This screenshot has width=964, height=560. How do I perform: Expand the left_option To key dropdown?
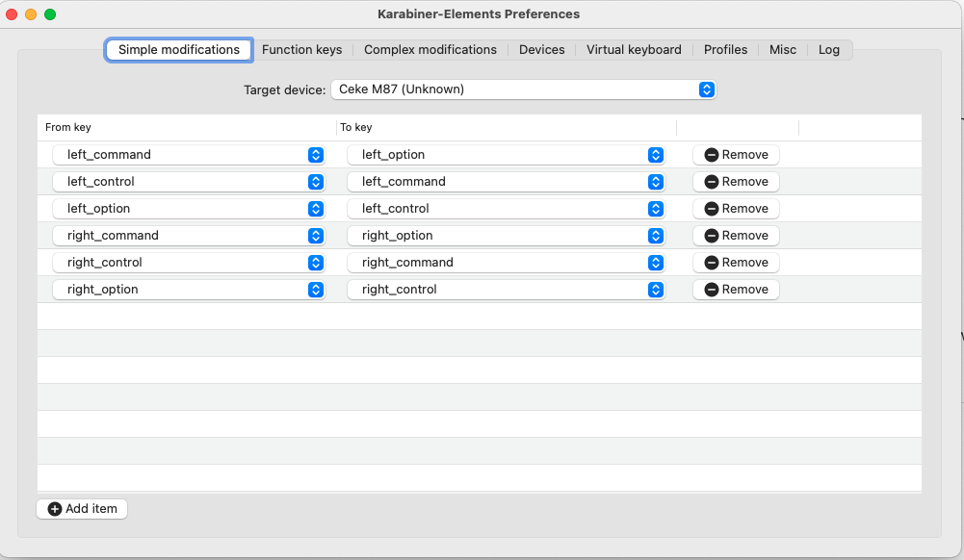click(506, 155)
